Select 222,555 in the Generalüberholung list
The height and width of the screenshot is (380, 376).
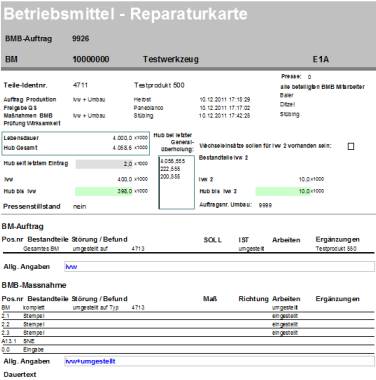[170, 169]
